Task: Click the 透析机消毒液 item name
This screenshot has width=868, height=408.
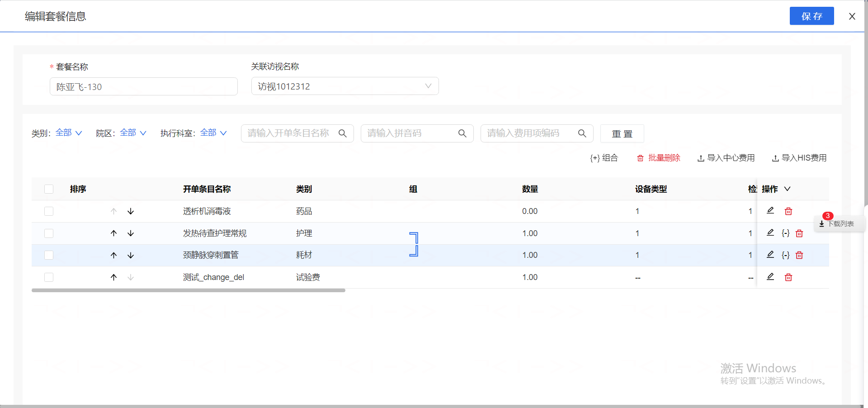Action: click(x=207, y=211)
